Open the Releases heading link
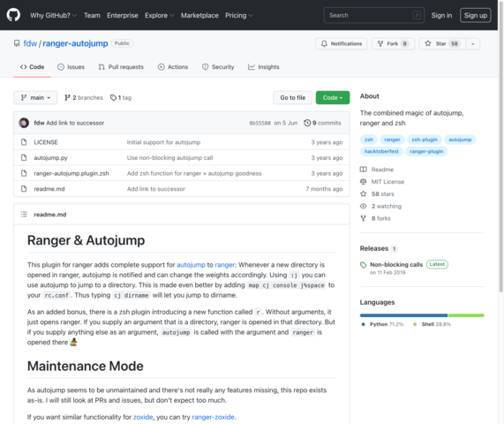This screenshot has height=424, width=504. tap(379, 248)
